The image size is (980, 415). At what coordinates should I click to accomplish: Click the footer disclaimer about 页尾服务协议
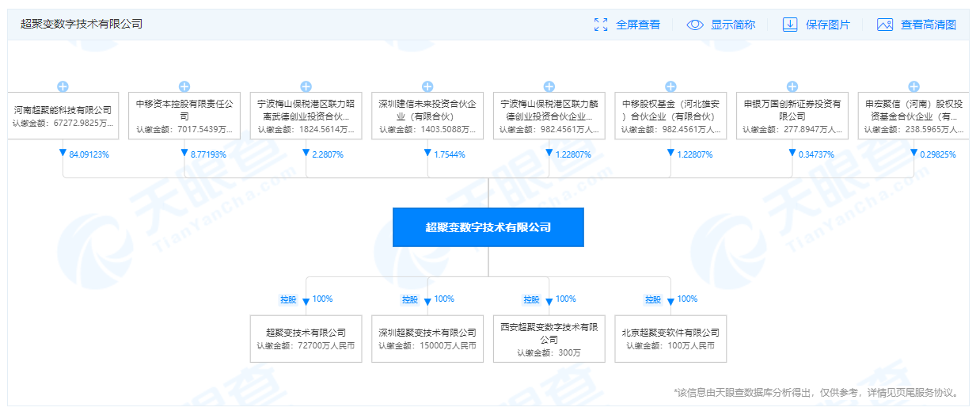[817, 392]
